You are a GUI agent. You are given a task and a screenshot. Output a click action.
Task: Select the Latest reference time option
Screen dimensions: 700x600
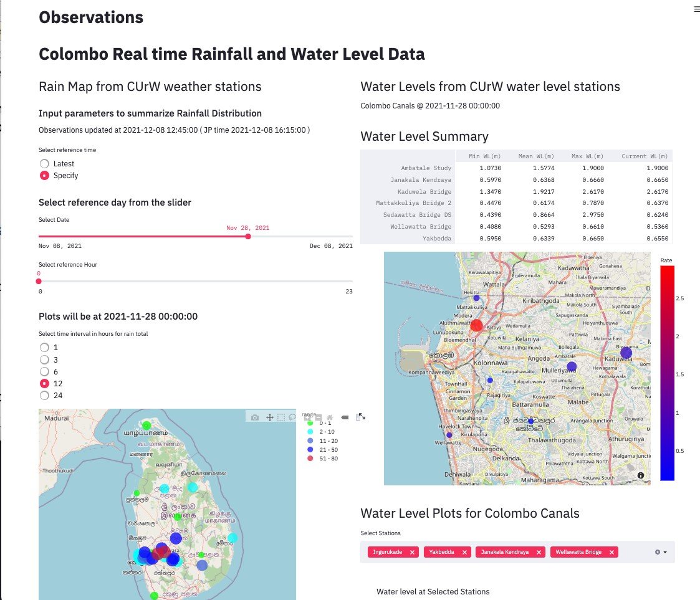click(x=44, y=163)
